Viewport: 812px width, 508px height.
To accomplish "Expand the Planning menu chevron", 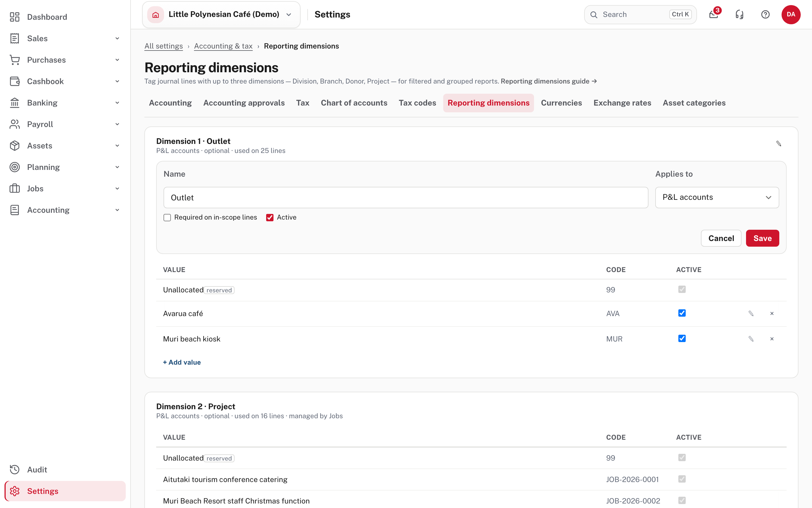I will coord(117,167).
